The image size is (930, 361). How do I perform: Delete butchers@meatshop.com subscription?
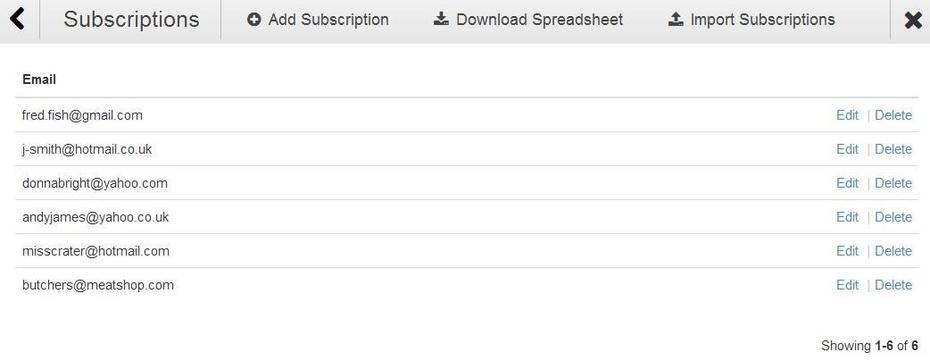pyautogui.click(x=893, y=285)
